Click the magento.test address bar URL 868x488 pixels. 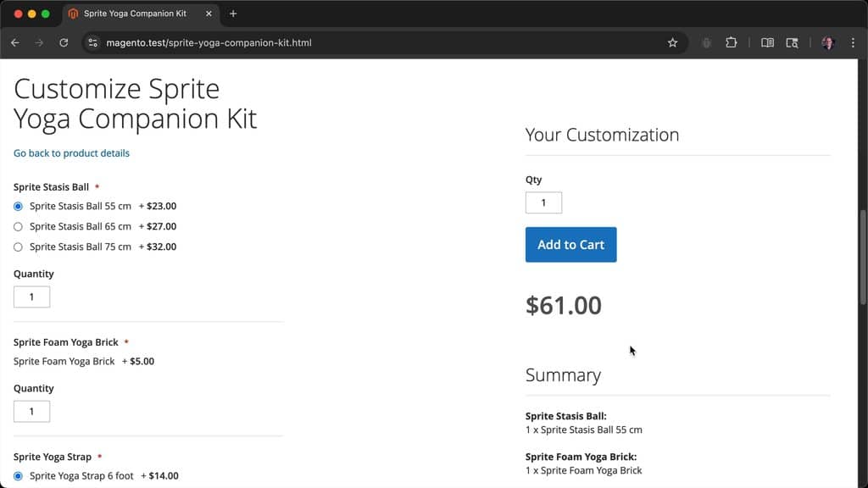[209, 42]
